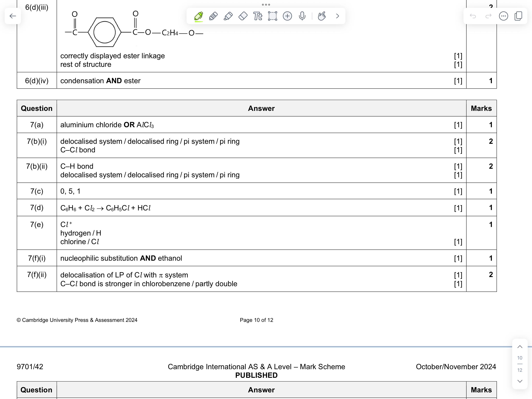Select the eraser tool

click(243, 16)
